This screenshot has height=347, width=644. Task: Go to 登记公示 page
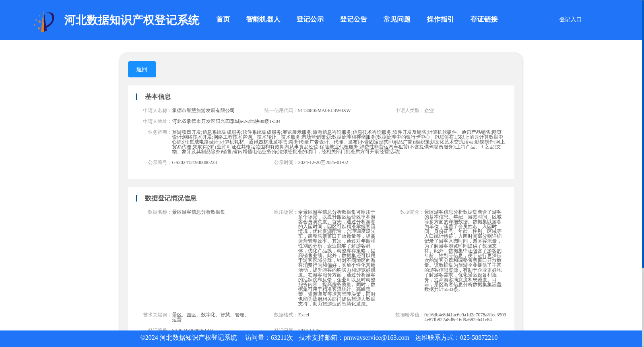click(310, 19)
